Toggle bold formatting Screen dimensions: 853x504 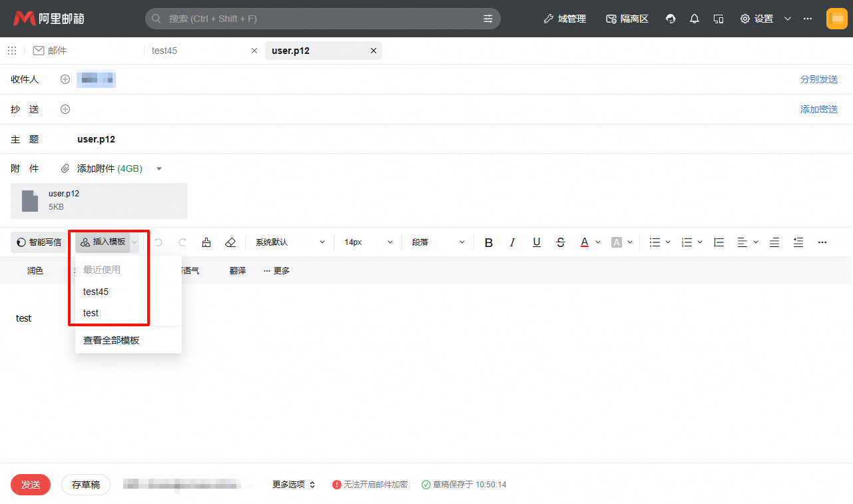(x=489, y=242)
